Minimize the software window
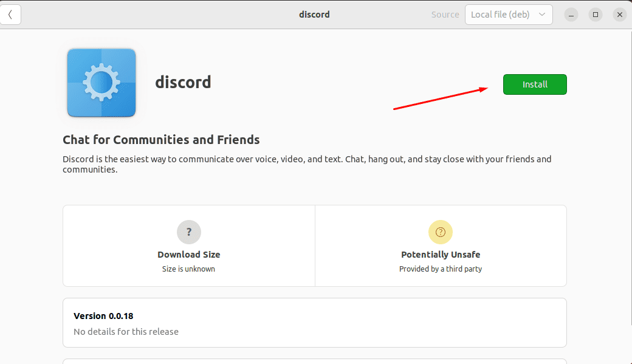The height and width of the screenshot is (364, 632). tap(571, 15)
